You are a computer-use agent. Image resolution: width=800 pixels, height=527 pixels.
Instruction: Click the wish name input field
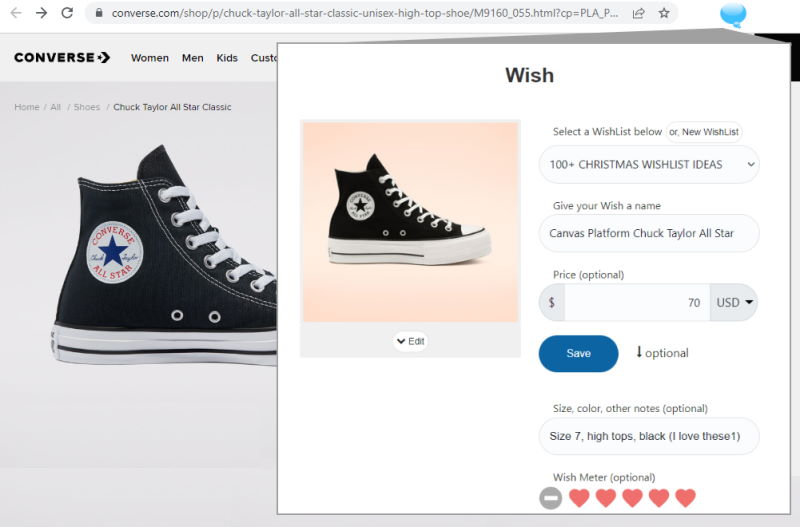pos(648,233)
